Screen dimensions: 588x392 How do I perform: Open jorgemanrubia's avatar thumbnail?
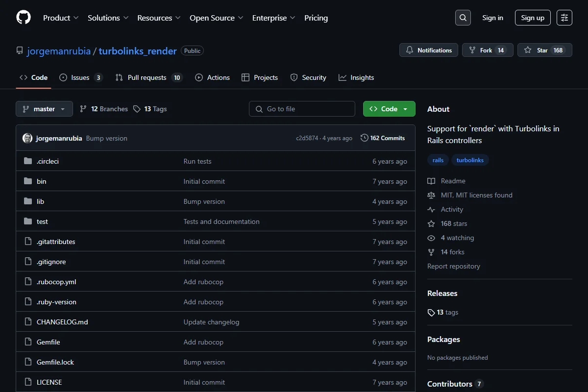tap(27, 138)
